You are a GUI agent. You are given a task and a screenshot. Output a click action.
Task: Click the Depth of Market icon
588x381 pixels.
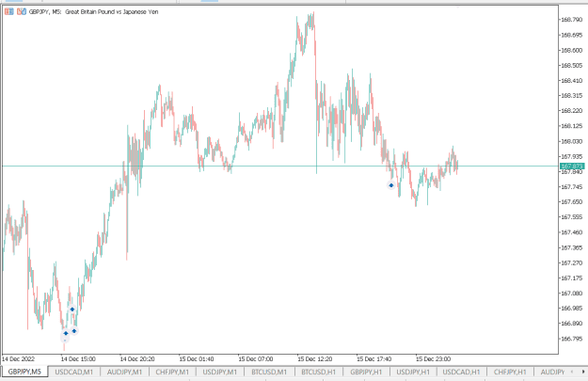(x=22, y=11)
